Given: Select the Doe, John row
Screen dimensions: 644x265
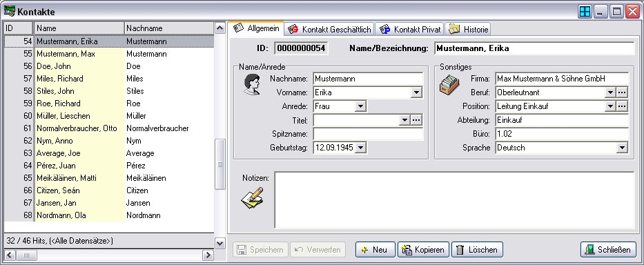Looking at the screenshot, I should pyautogui.click(x=109, y=66).
